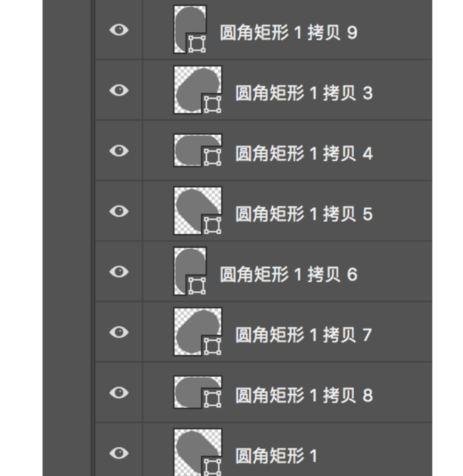The width and height of the screenshot is (463, 476).
Task: Hide layer 圆角矩形 1 拷贝 6
Action: [x=120, y=272]
